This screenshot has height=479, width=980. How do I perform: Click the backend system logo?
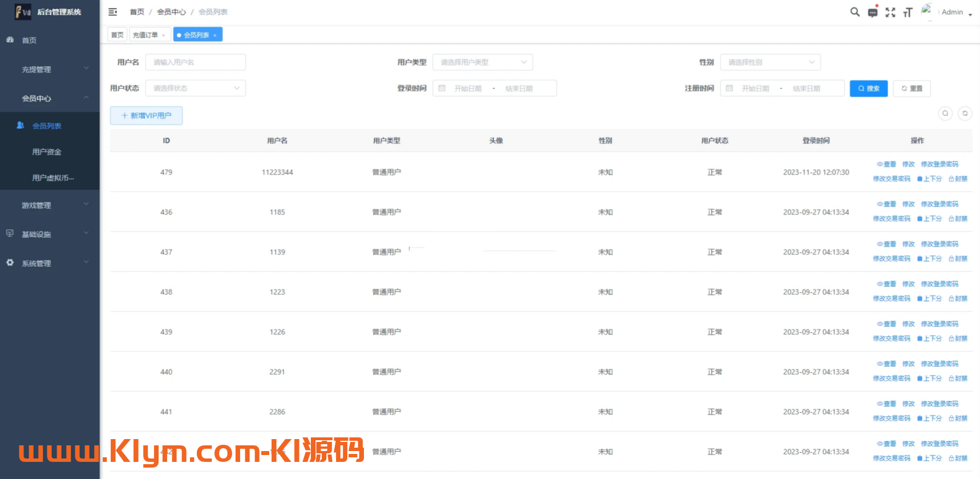tap(23, 11)
